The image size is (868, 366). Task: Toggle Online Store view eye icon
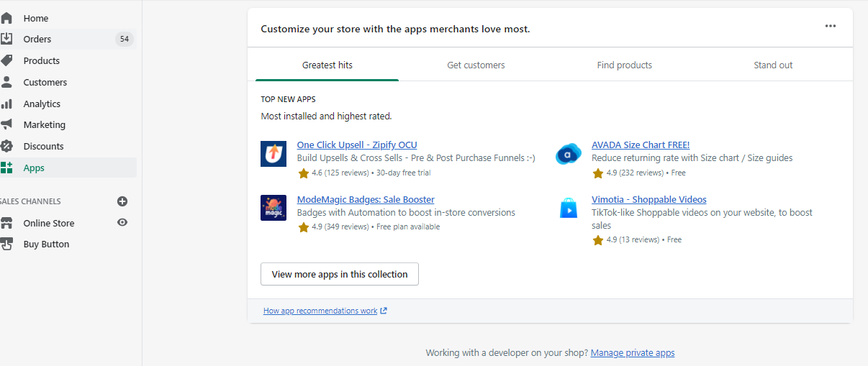122,223
